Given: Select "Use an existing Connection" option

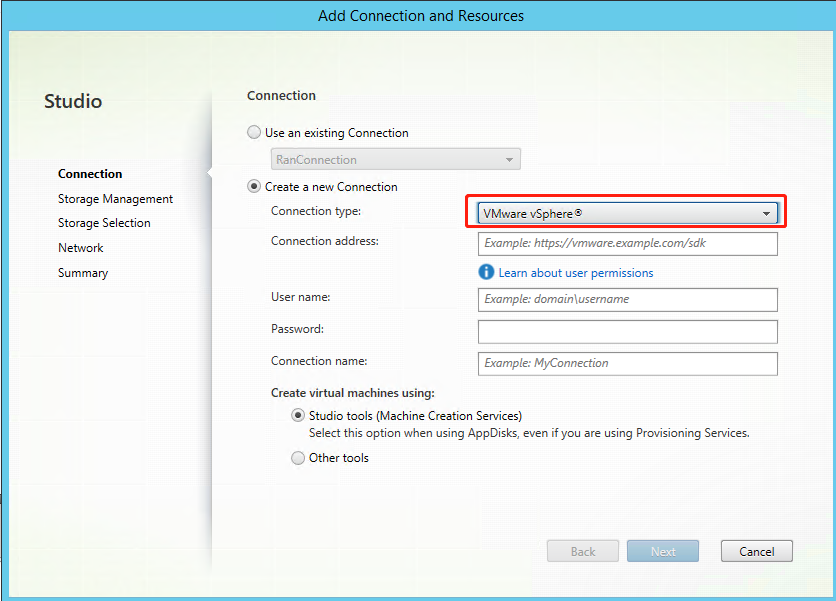Looking at the screenshot, I should pyautogui.click(x=254, y=132).
